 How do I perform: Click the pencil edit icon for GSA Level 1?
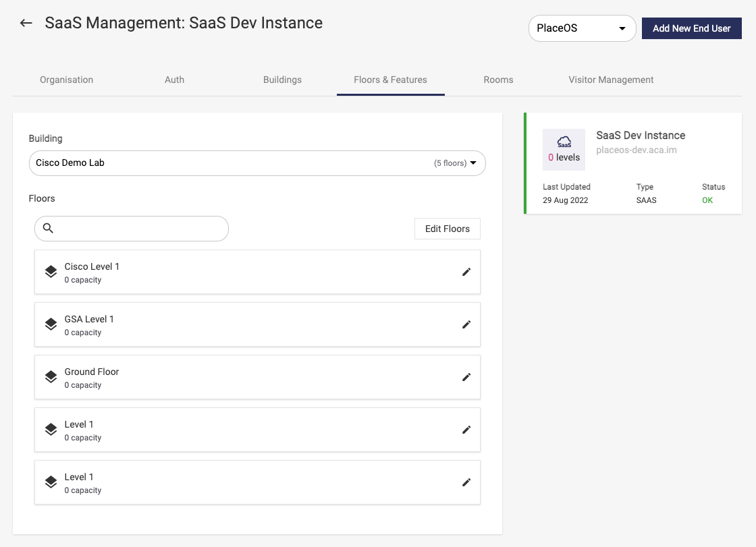[x=466, y=324]
